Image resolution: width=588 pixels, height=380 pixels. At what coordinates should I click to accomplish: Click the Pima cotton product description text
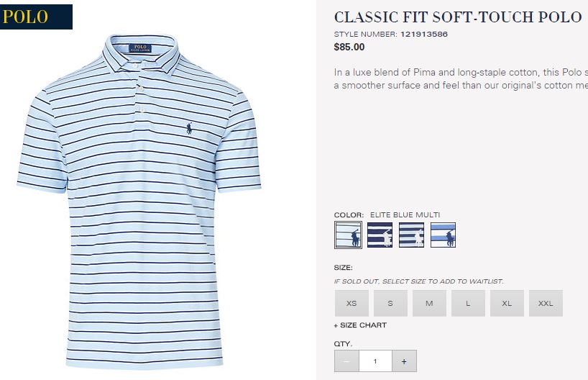click(461, 78)
